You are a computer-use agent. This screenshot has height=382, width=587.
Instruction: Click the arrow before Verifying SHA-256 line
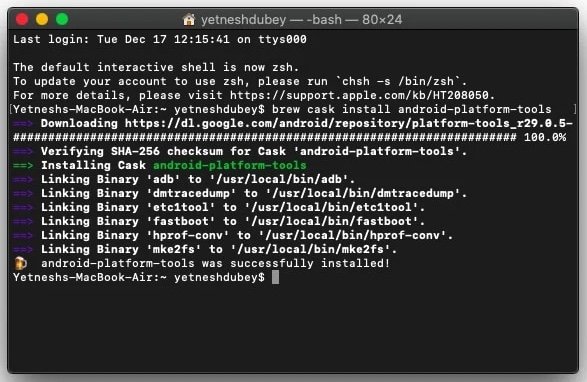tap(23, 151)
